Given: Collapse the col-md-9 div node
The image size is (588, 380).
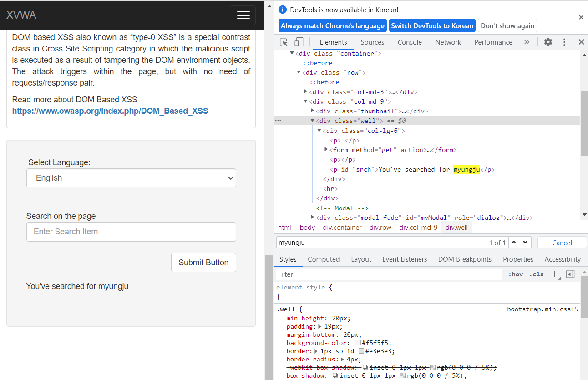Looking at the screenshot, I should [x=306, y=101].
